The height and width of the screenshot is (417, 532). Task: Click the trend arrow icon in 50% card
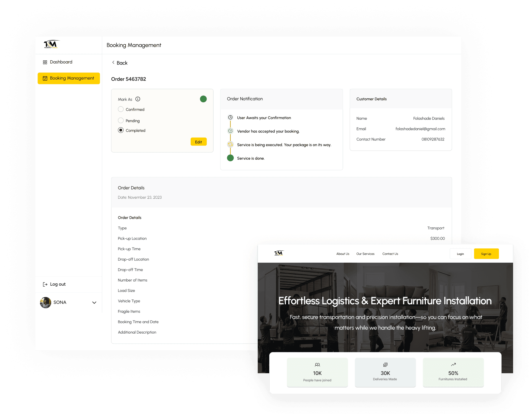pyautogui.click(x=453, y=364)
